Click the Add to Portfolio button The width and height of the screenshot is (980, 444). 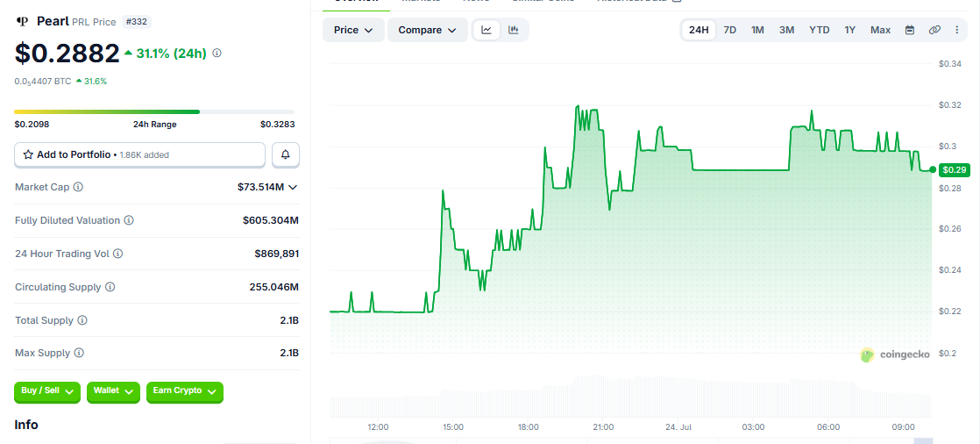pos(139,154)
